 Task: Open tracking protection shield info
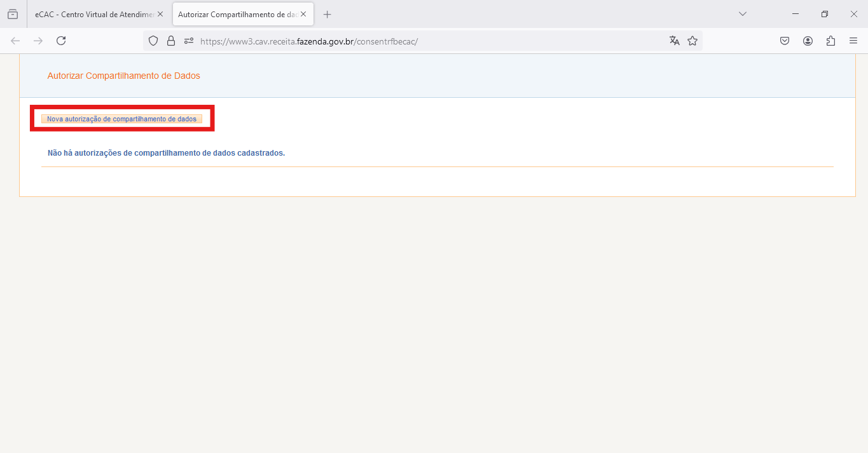[x=153, y=41]
